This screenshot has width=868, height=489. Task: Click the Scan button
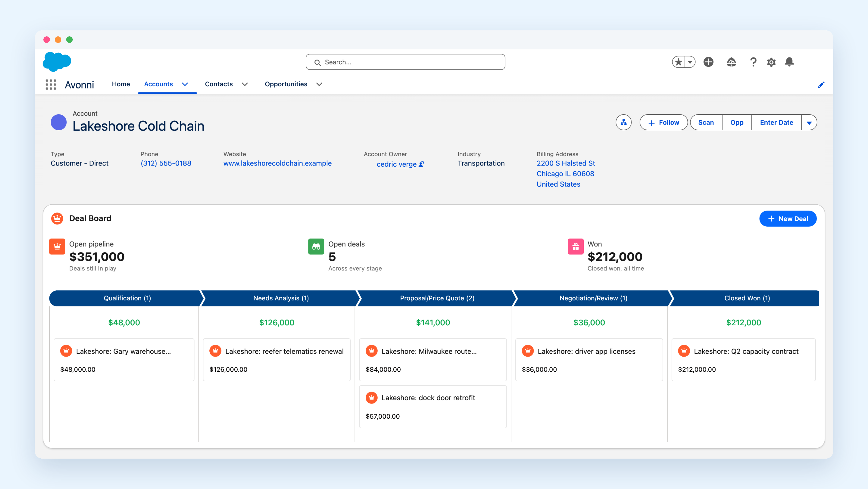coord(706,122)
